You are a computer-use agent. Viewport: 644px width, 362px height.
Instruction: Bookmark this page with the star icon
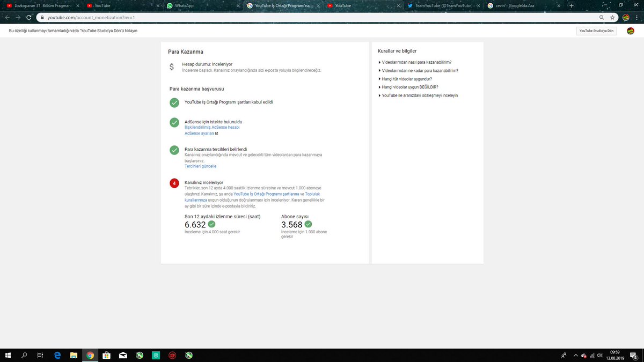(x=612, y=17)
